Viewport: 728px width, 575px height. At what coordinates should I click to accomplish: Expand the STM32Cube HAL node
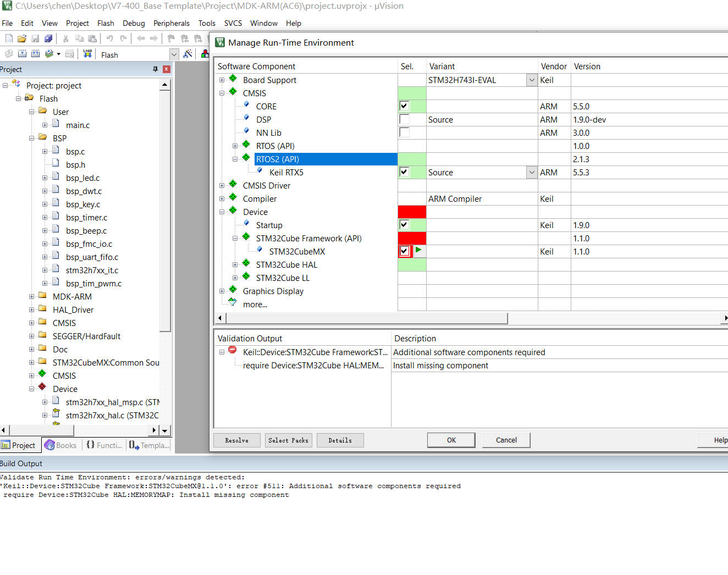[x=235, y=264]
